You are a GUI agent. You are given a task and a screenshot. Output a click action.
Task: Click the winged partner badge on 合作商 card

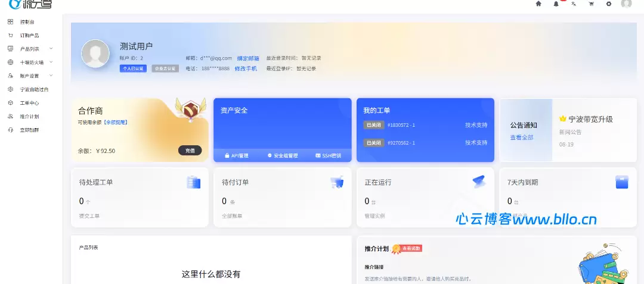(190, 110)
